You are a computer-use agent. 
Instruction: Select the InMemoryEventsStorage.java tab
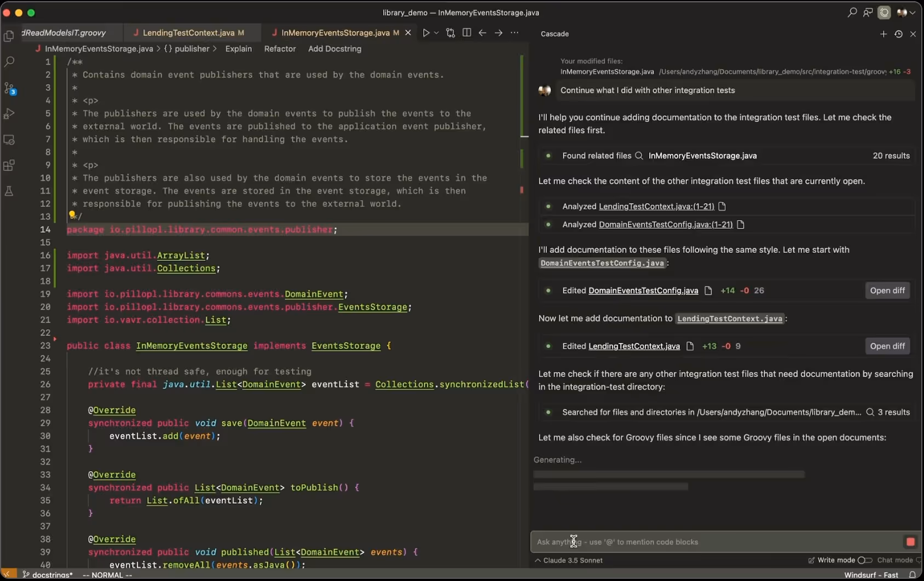(335, 33)
